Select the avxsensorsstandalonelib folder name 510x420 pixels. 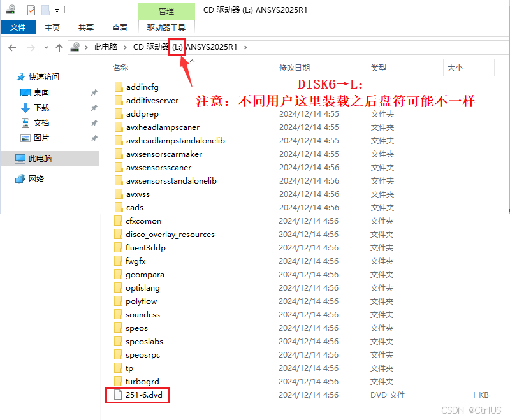click(x=171, y=181)
